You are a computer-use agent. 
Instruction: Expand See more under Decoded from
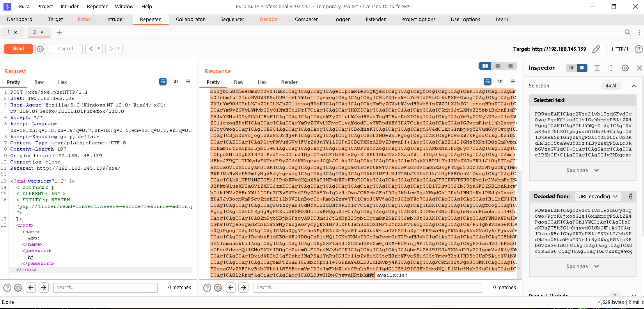point(583,266)
